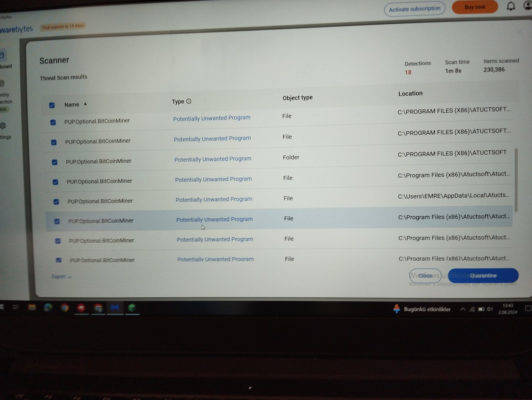Click PUP.Optional.BitCoinMiner in the C:\Users\EMRE row
Image resolution: width=532 pixels, height=400 pixels.
[x=100, y=201]
